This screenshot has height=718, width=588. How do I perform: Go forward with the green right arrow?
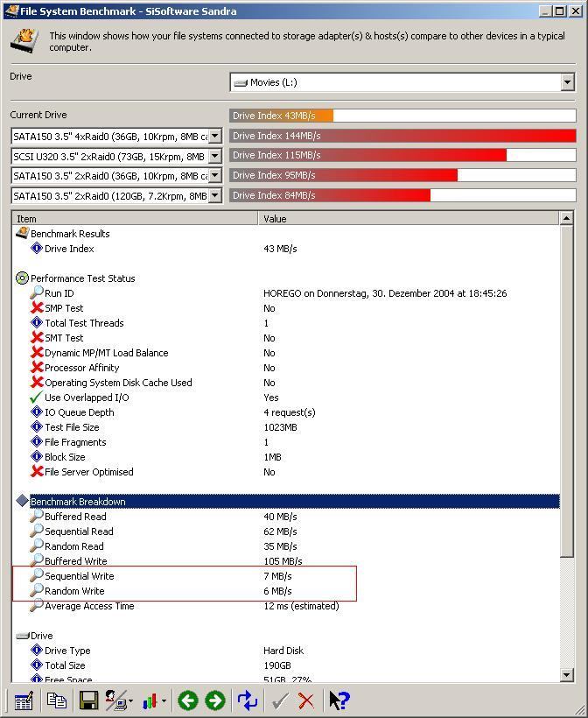215,700
